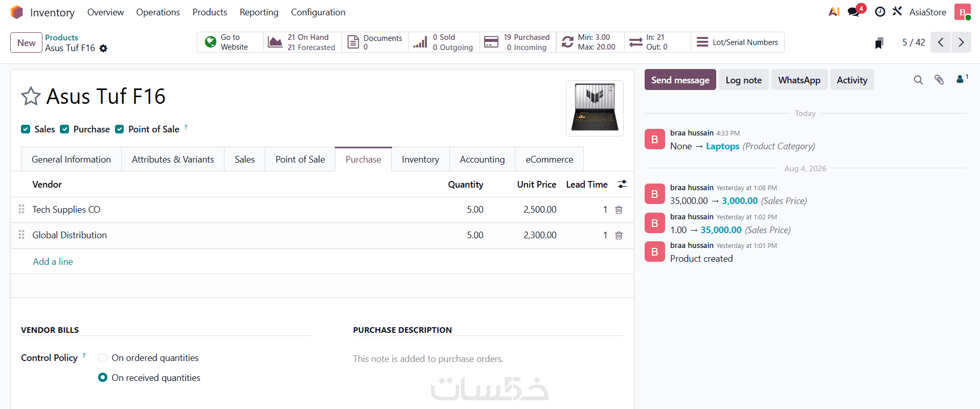This screenshot has width=980, height=409.
Task: Open the Products menu
Action: pyautogui.click(x=210, y=12)
